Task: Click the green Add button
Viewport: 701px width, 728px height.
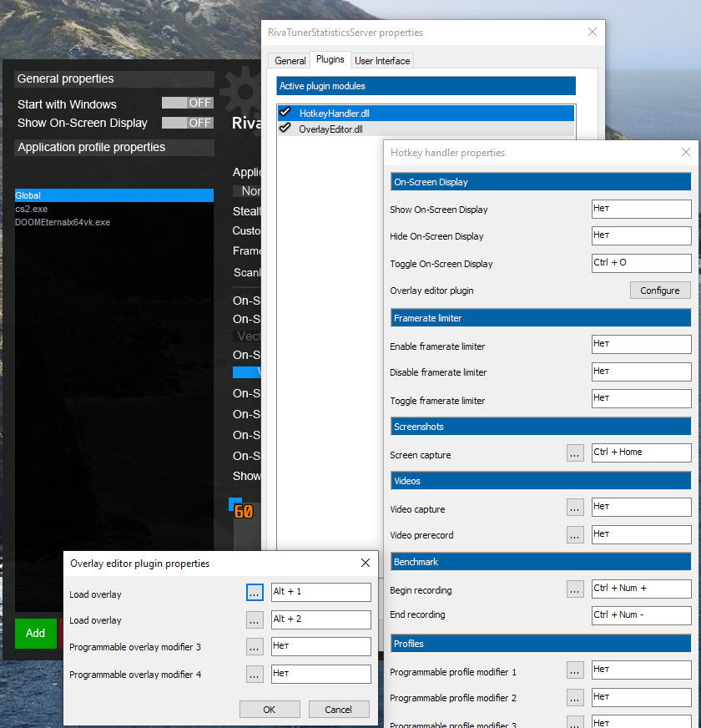Action: [35, 634]
